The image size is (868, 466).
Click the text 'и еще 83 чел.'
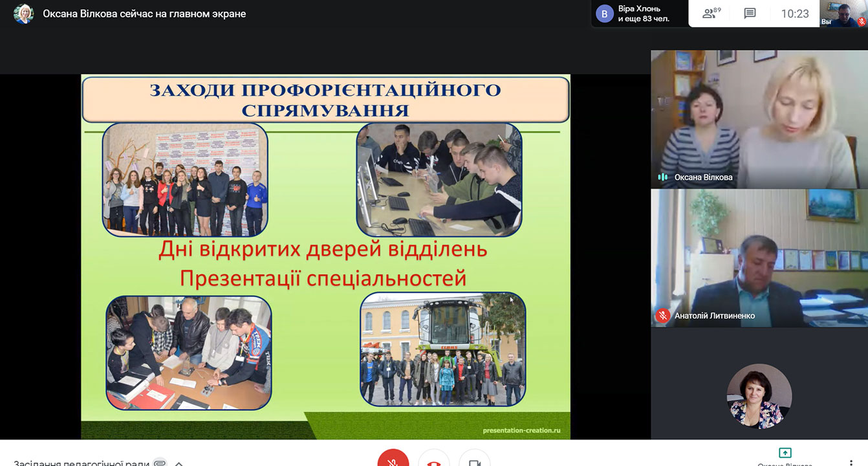644,19
